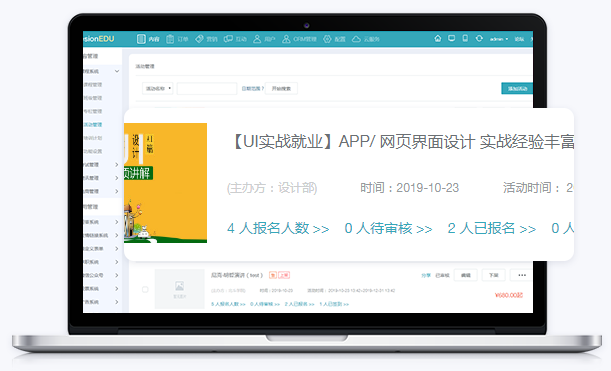This screenshot has height=371, width=611.
Task: Click the 时间：2019-10-23 text in the card
Action: pyautogui.click(x=410, y=188)
